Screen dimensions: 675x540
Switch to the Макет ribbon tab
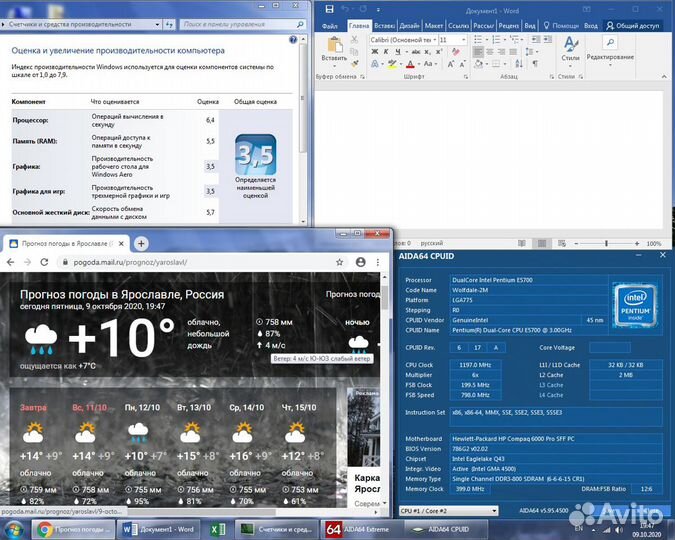pyautogui.click(x=434, y=26)
